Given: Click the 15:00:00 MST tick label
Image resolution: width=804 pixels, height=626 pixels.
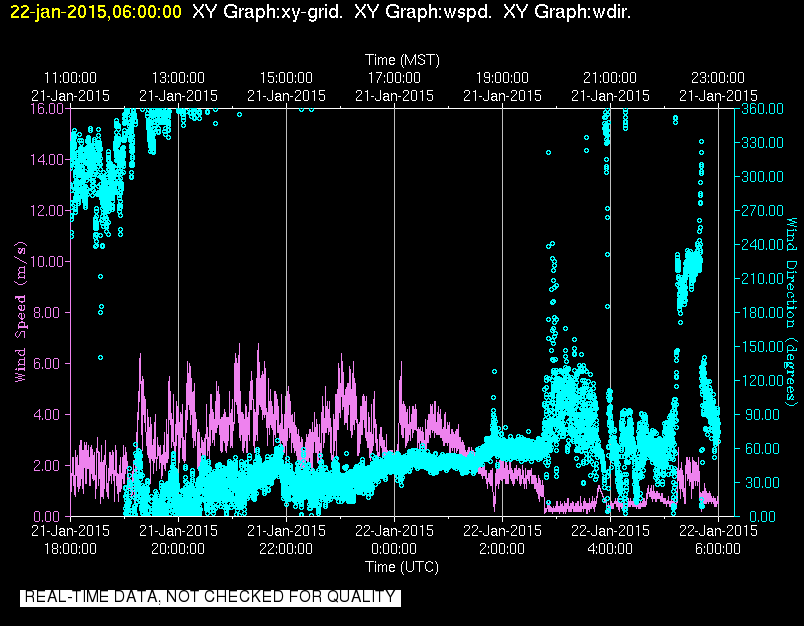Looking at the screenshot, I should click(286, 78).
